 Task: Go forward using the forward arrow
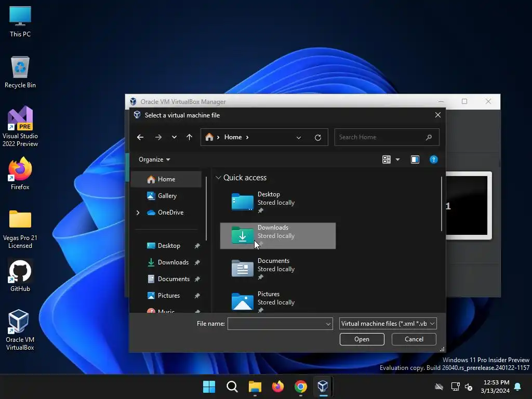pos(158,137)
